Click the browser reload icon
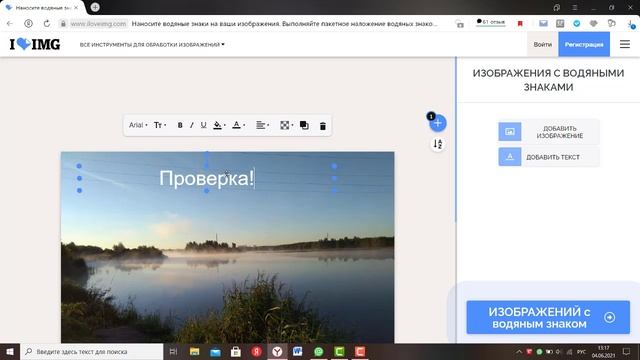Image resolution: width=640 pixels, height=360 pixels. (47, 24)
